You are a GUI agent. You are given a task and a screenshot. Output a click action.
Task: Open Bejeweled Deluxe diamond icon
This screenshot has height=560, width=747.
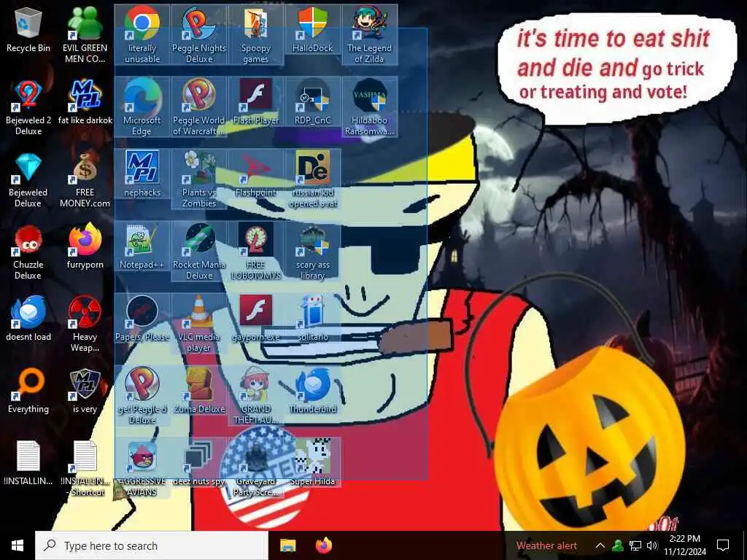pos(28,179)
